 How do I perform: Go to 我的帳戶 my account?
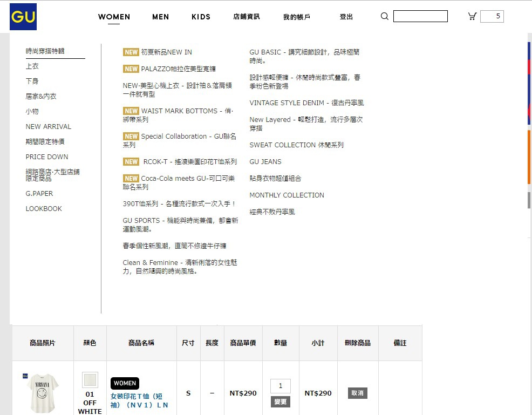point(297,17)
